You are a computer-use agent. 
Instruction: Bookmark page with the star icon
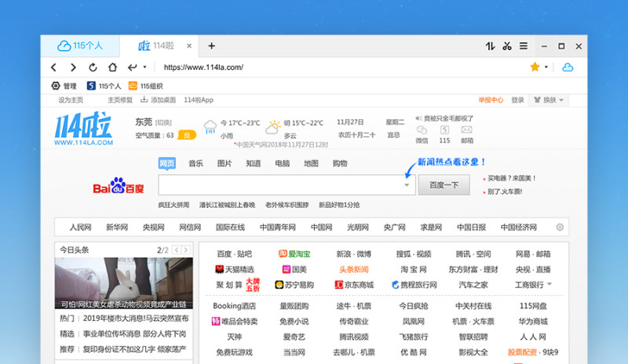[535, 67]
